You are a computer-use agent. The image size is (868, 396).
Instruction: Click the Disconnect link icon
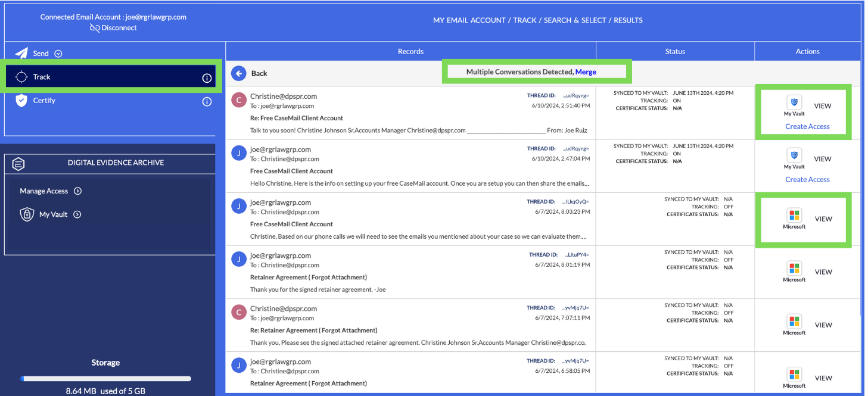click(94, 28)
